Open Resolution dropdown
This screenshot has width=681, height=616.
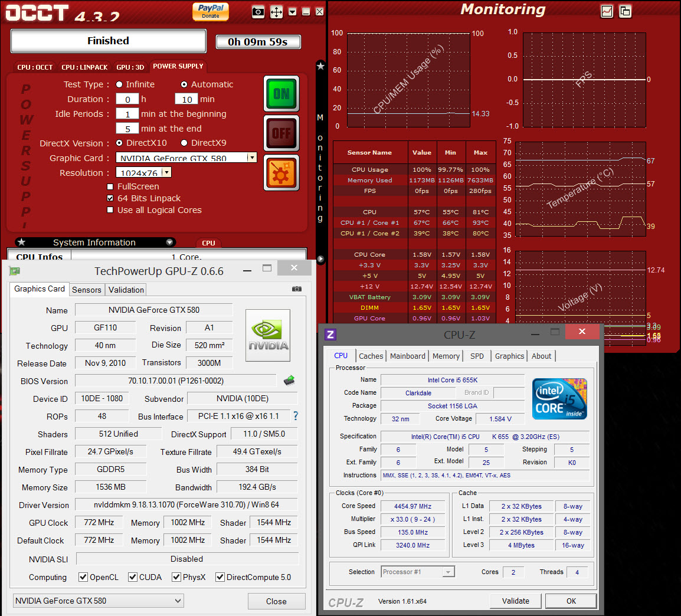[167, 172]
